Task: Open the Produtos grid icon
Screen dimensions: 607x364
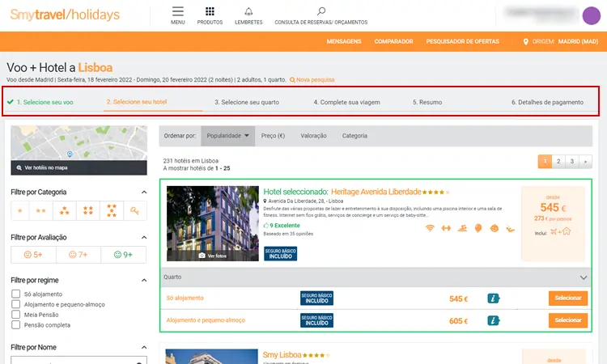Action: pos(210,12)
